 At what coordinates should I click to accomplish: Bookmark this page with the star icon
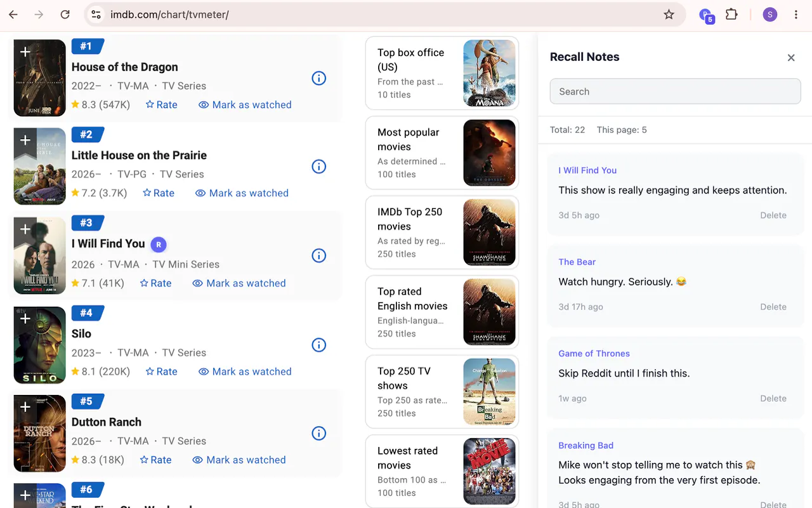(669, 15)
